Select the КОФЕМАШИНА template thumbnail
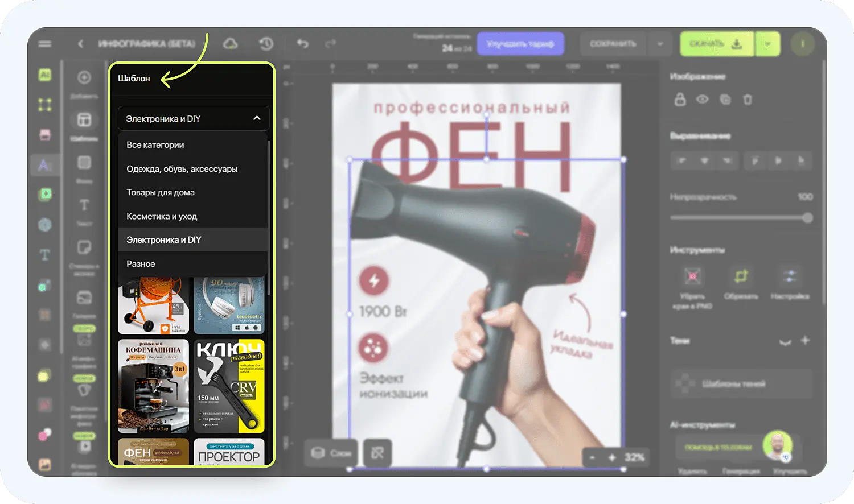 tap(153, 386)
